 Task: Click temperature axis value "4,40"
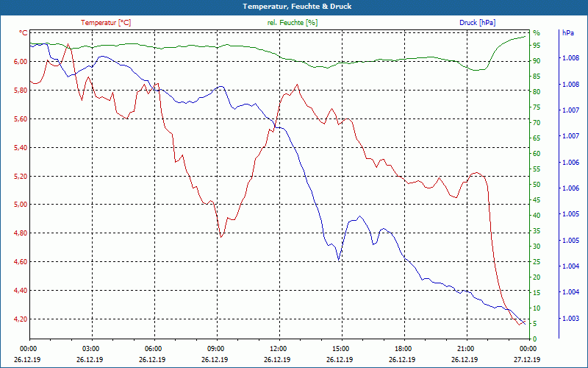pyautogui.click(x=21, y=291)
